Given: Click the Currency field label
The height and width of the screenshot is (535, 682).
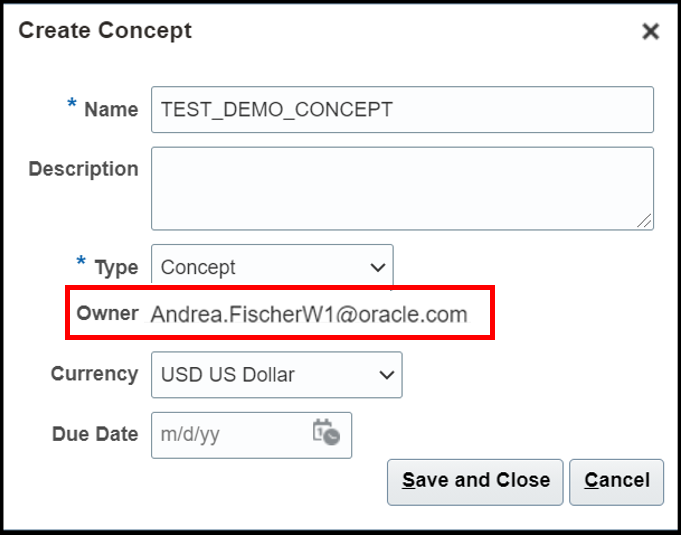Looking at the screenshot, I should pyautogui.click(x=94, y=374).
